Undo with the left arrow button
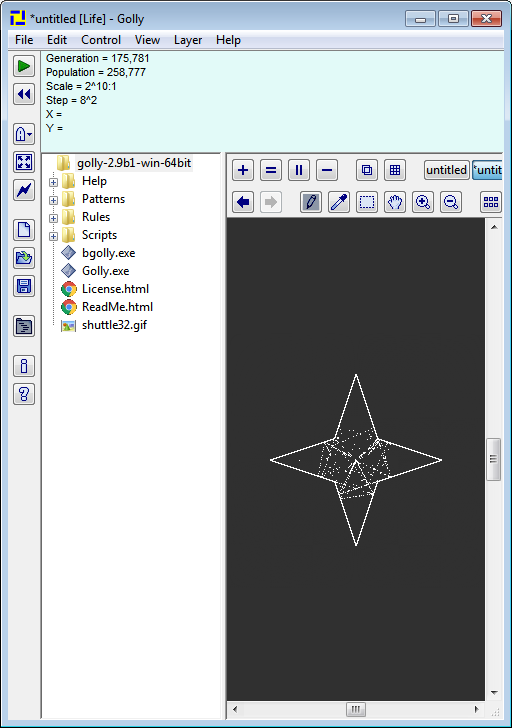Screen dimensions: 512x728 pos(243,202)
